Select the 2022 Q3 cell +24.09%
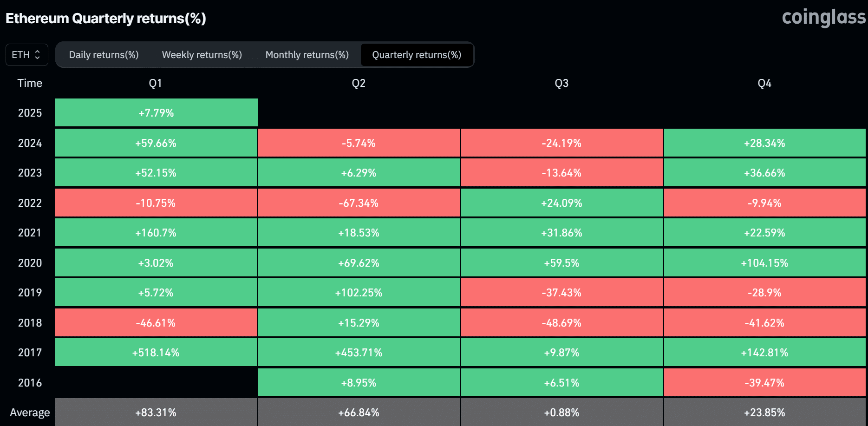Image resolution: width=868 pixels, height=426 pixels. click(x=562, y=203)
